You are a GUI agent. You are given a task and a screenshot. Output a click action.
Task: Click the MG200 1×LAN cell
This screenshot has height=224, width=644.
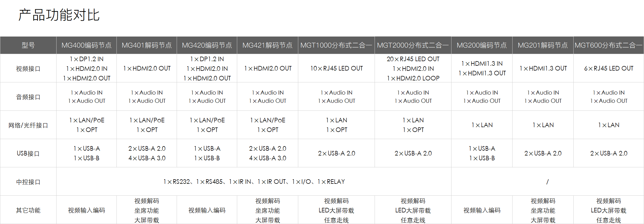coord(482,125)
